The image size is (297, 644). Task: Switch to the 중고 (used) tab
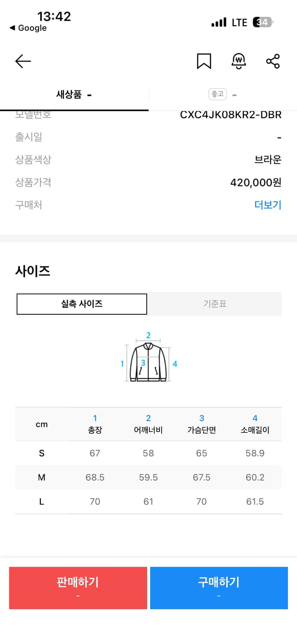[x=223, y=94]
